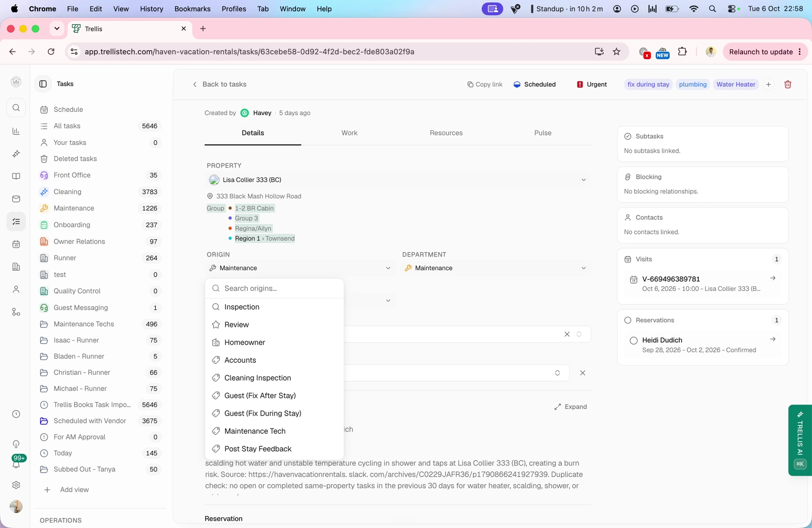This screenshot has height=528, width=812.
Task: Clear field with X beside stepper
Action: click(x=567, y=334)
